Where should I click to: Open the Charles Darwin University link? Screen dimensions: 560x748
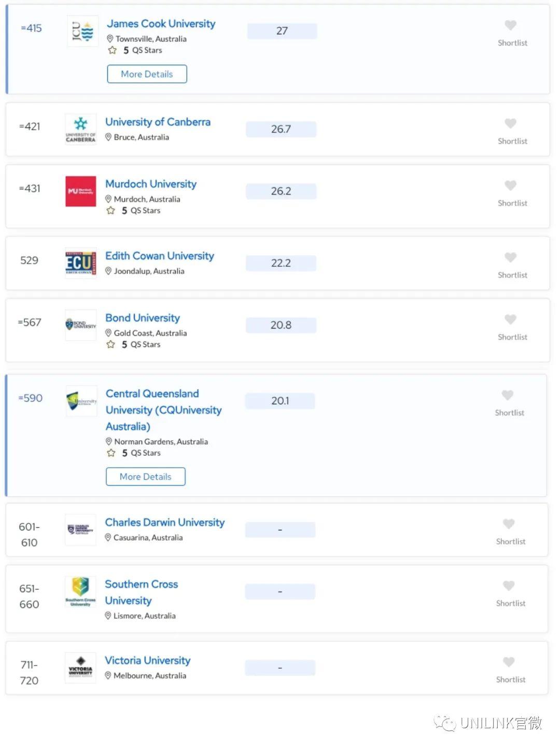click(165, 523)
